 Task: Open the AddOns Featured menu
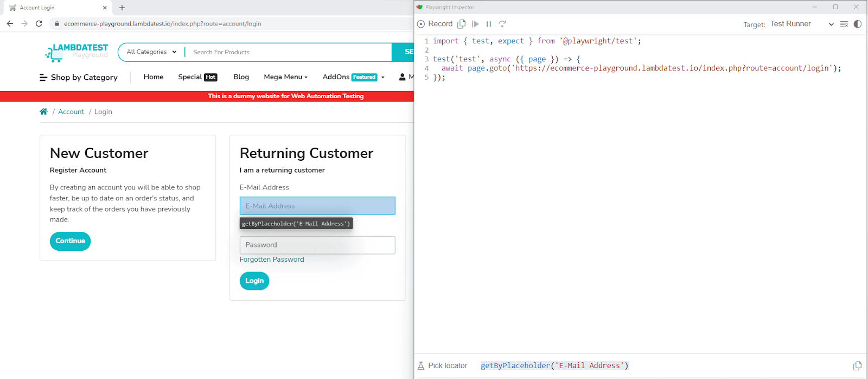(353, 77)
